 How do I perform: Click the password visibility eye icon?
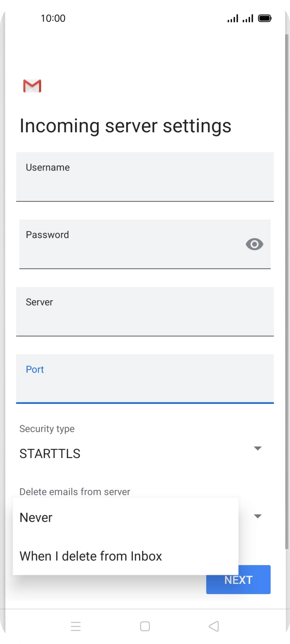point(254,244)
